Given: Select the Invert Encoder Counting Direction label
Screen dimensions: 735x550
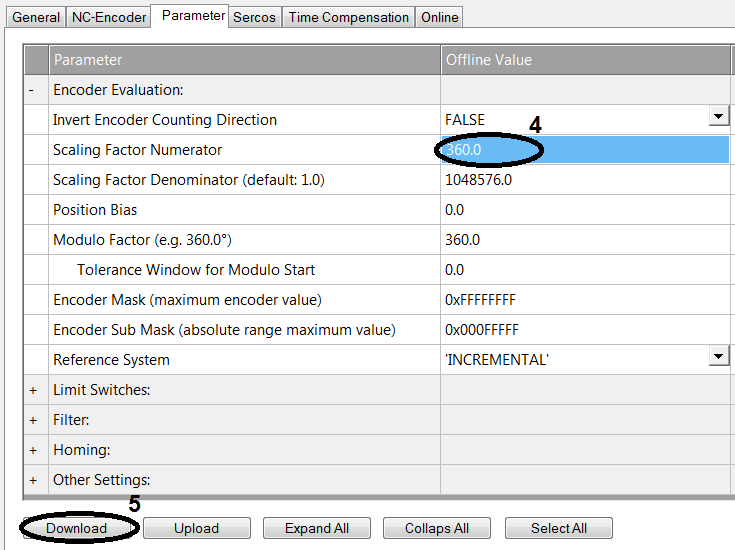Looking at the screenshot, I should (165, 120).
